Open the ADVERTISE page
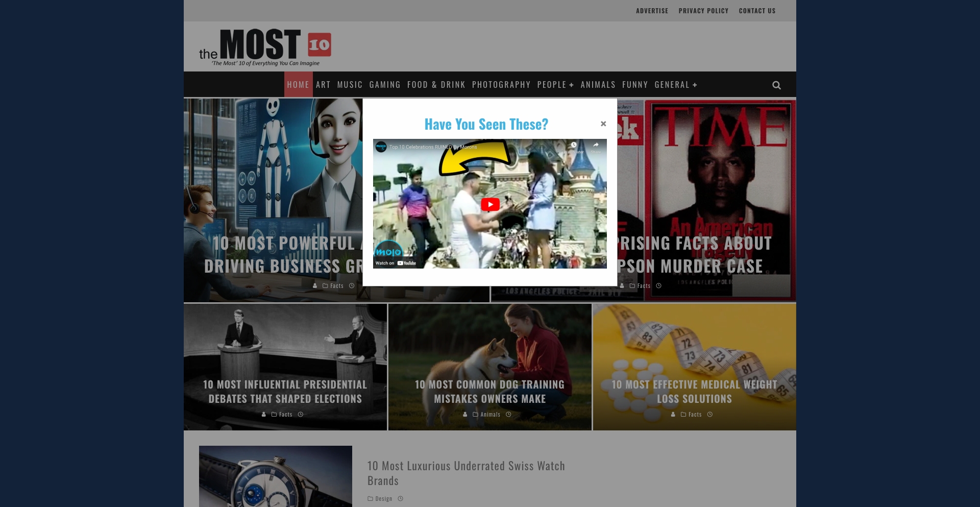The width and height of the screenshot is (980, 507). tap(652, 10)
